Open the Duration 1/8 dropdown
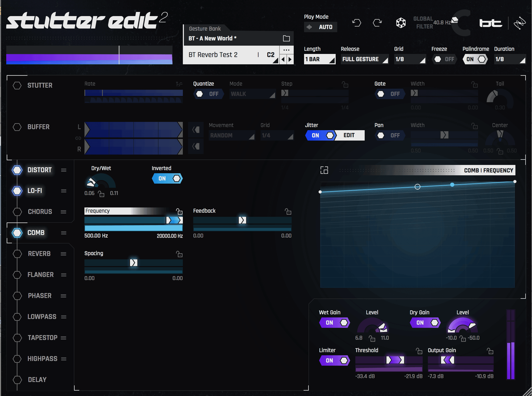Screen dimensions: 532x396 click(x=510, y=59)
